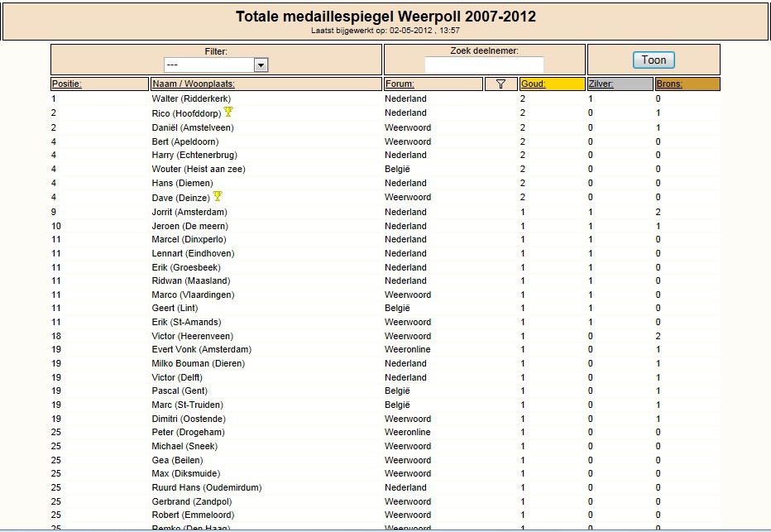Click the name Victor (Delft)

point(177,377)
